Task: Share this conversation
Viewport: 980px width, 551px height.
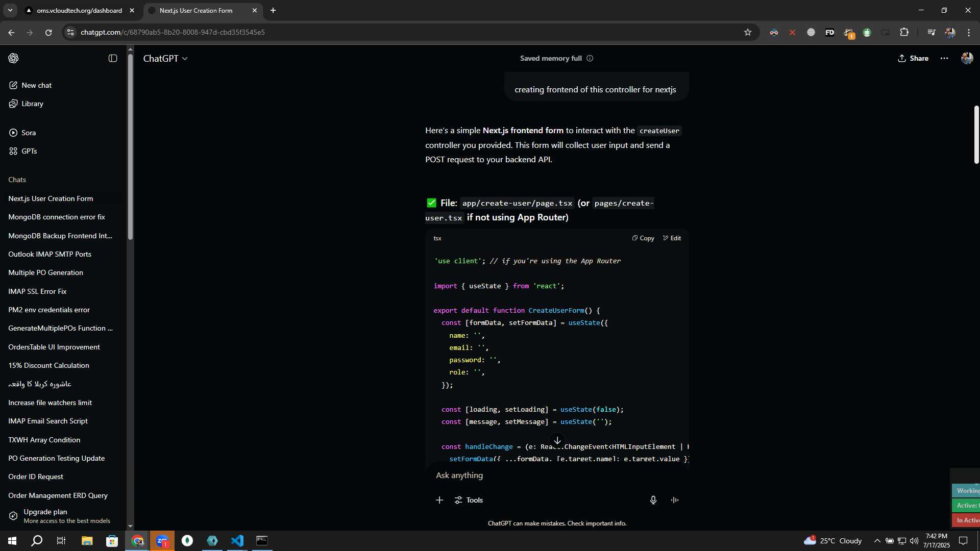Action: tap(913, 58)
